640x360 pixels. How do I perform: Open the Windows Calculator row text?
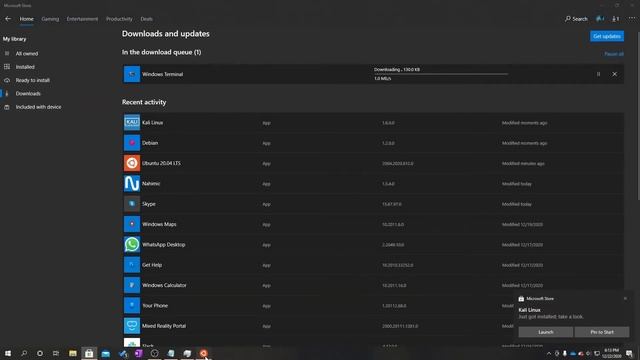point(164,285)
